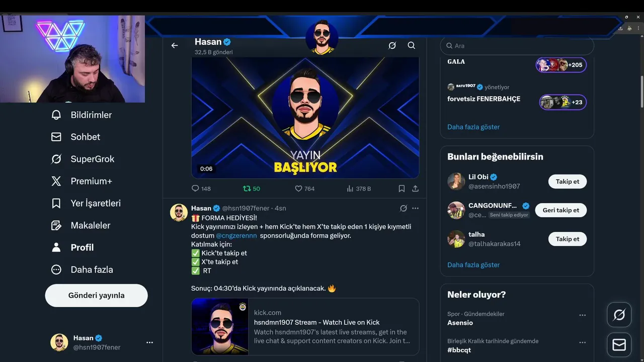
Task: Click the Gönderi yayınla button
Action: point(97,296)
